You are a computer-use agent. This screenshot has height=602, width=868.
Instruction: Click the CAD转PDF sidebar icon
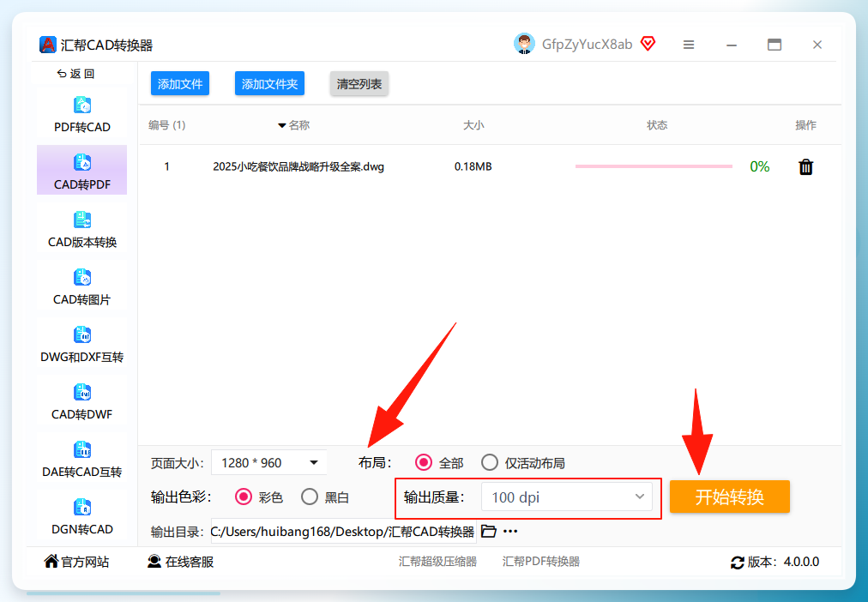pyautogui.click(x=82, y=162)
